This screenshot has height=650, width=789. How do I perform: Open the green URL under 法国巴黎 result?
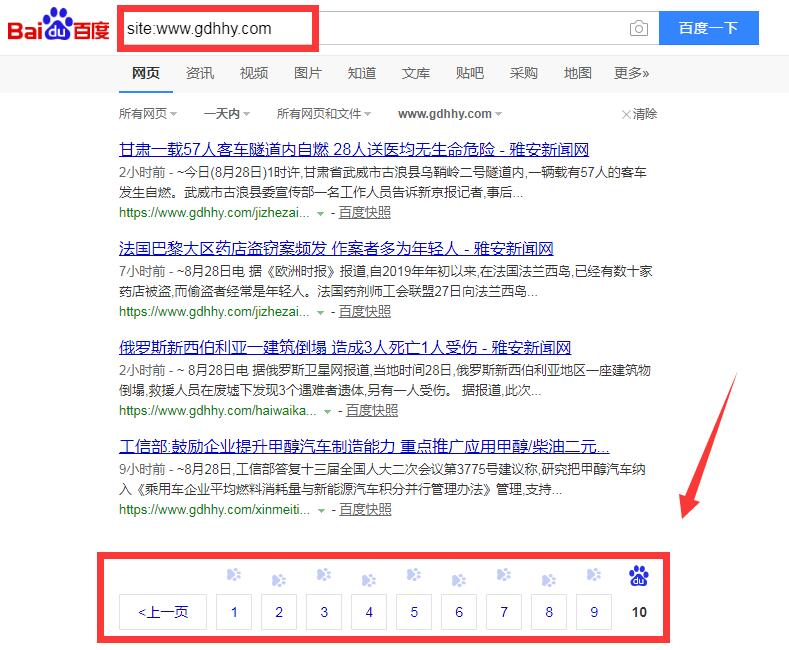point(214,312)
